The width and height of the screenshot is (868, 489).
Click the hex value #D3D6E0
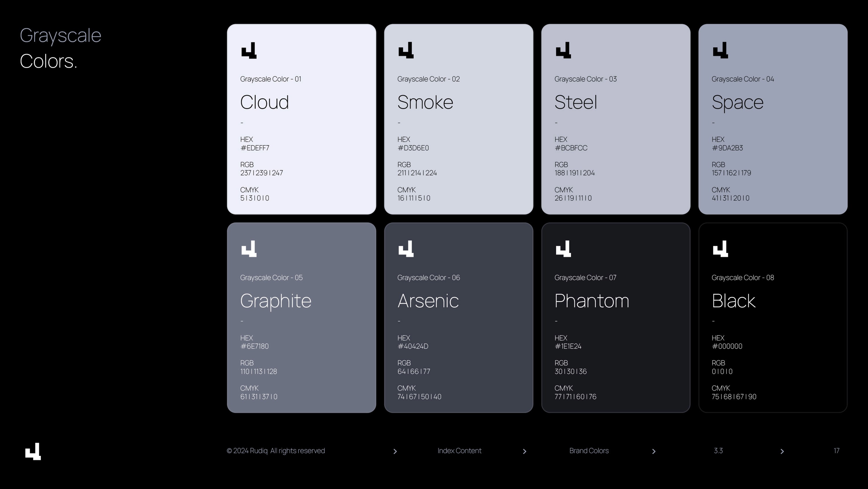pos(413,148)
